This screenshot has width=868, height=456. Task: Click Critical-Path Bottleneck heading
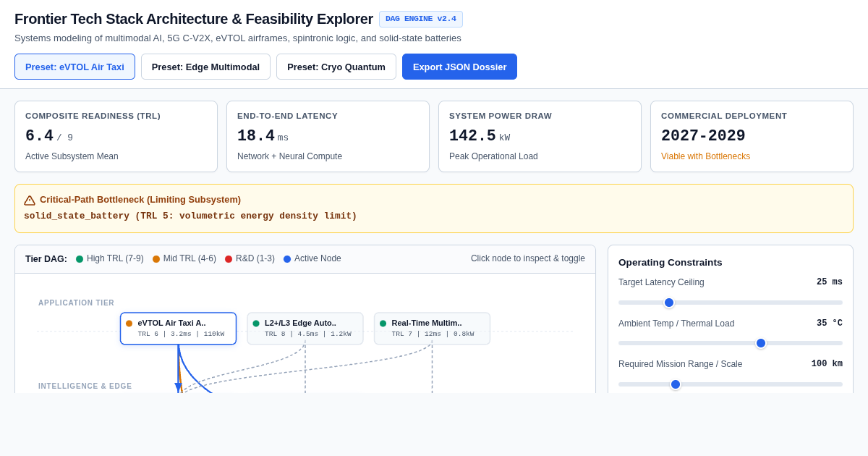click(x=140, y=200)
